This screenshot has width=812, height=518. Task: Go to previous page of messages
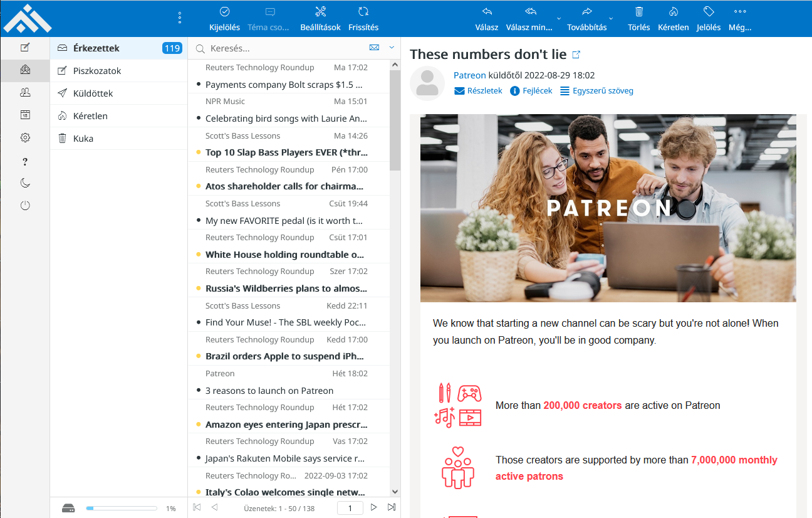point(214,507)
